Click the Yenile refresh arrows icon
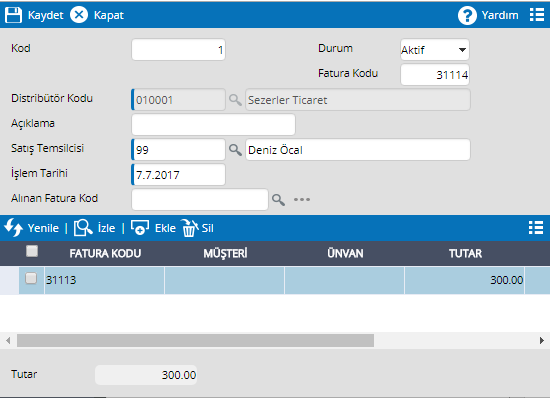The width and height of the screenshot is (550, 398). click(13, 228)
